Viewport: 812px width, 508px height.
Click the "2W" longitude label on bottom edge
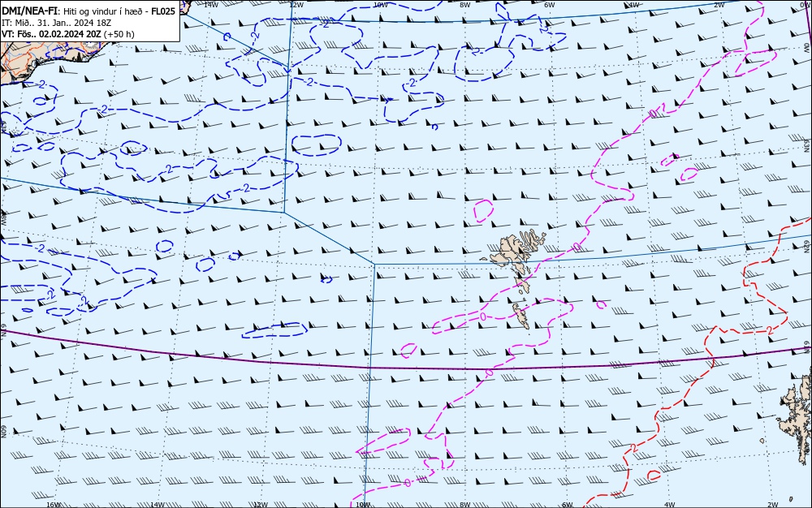click(773, 505)
